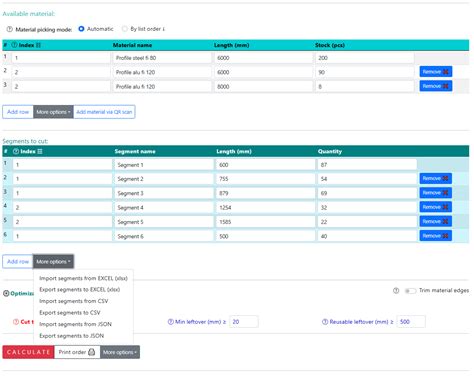The image size is (474, 376).
Task: Add row to Available material table
Action: coord(18,112)
